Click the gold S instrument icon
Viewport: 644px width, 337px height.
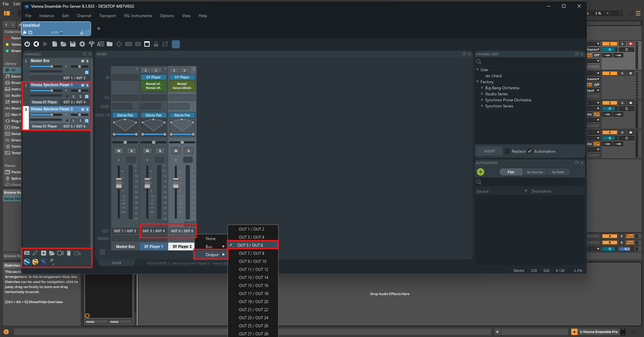pos(35,262)
